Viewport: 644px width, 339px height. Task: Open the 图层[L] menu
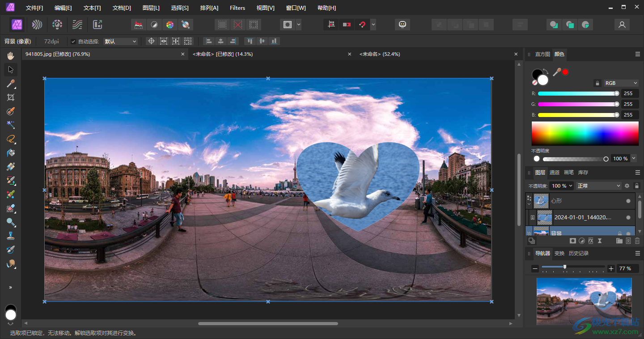pos(151,8)
